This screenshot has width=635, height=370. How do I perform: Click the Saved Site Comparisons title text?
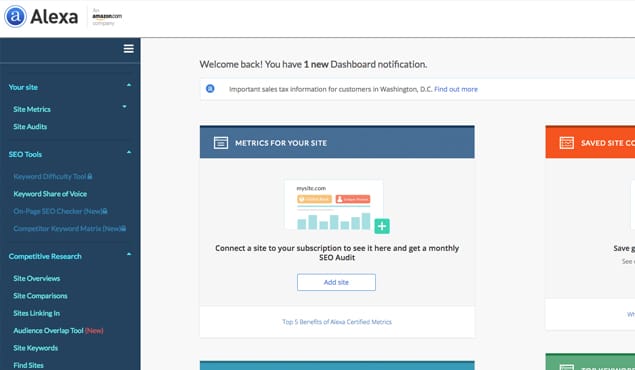[x=608, y=143]
